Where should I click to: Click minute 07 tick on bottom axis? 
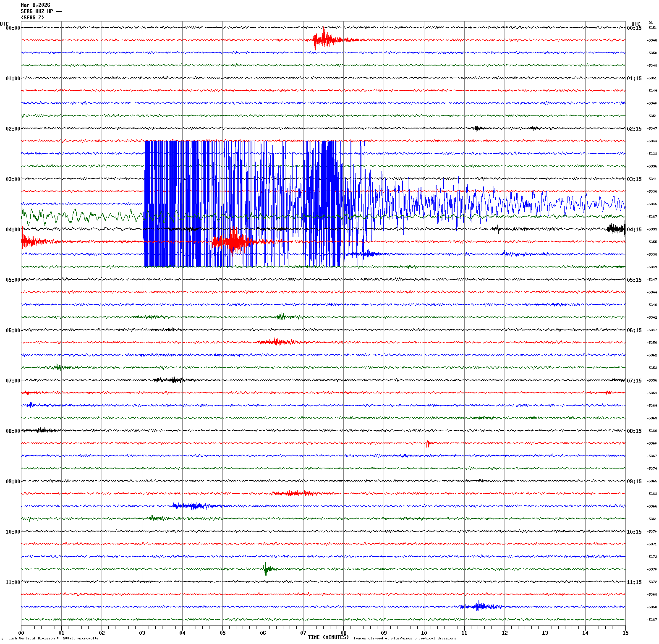[x=303, y=633]
